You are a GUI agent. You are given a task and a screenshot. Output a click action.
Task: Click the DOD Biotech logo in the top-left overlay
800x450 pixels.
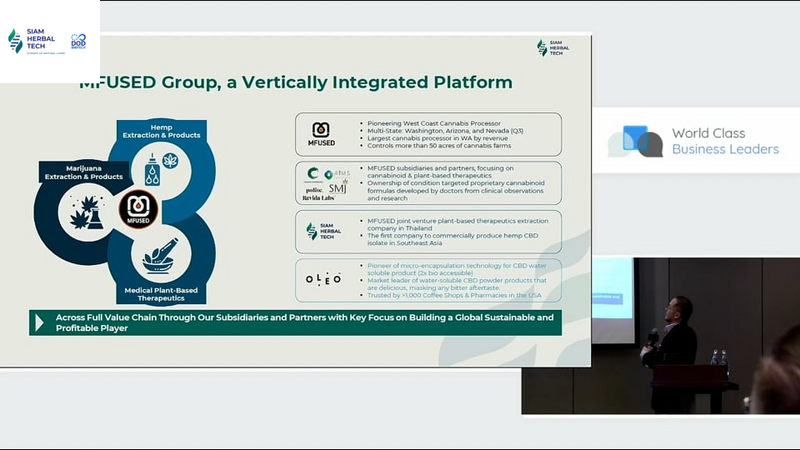(78, 41)
